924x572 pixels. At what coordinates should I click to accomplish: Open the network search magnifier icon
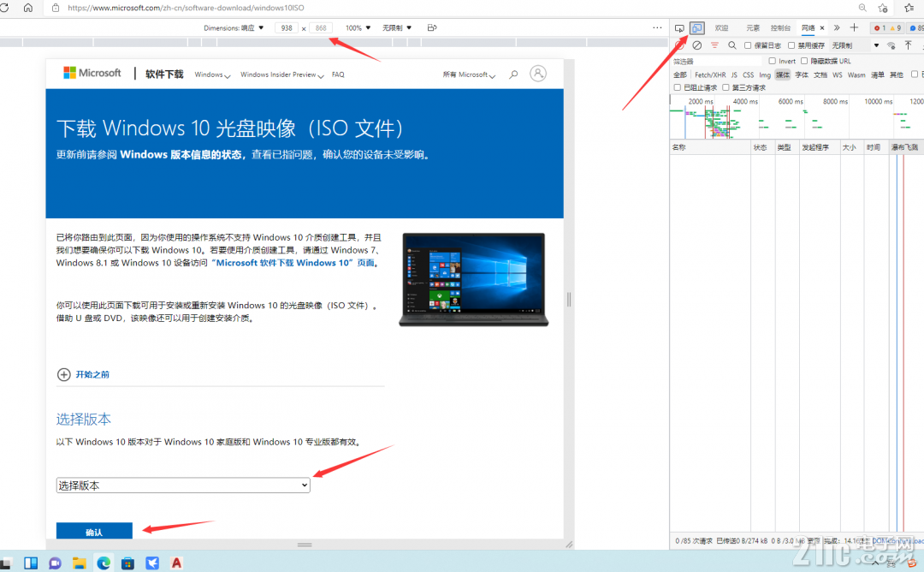pyautogui.click(x=731, y=45)
